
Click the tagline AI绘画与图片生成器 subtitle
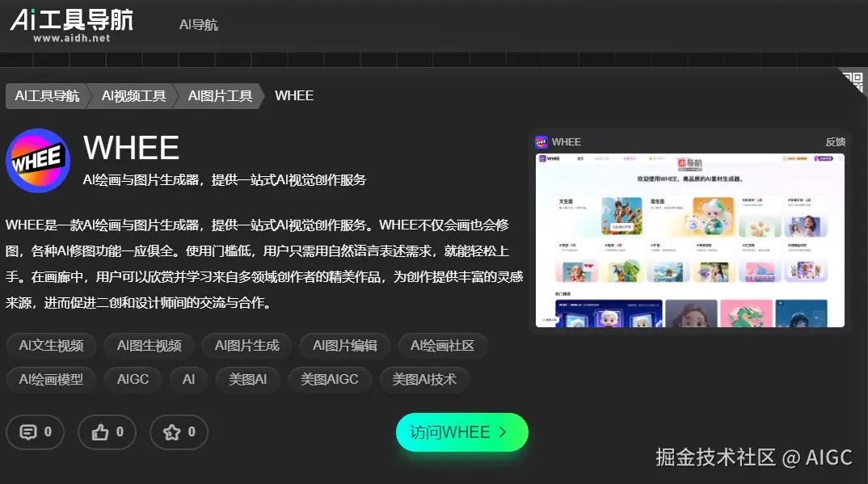click(224, 179)
